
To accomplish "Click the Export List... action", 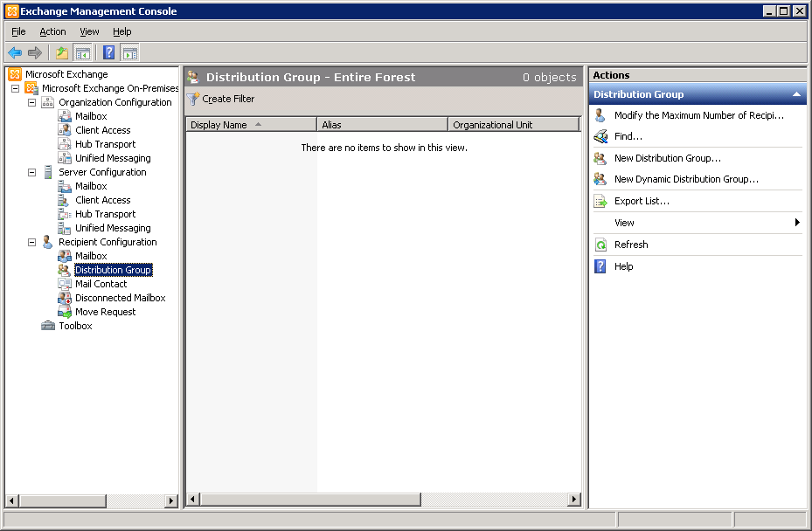I will 642,201.
